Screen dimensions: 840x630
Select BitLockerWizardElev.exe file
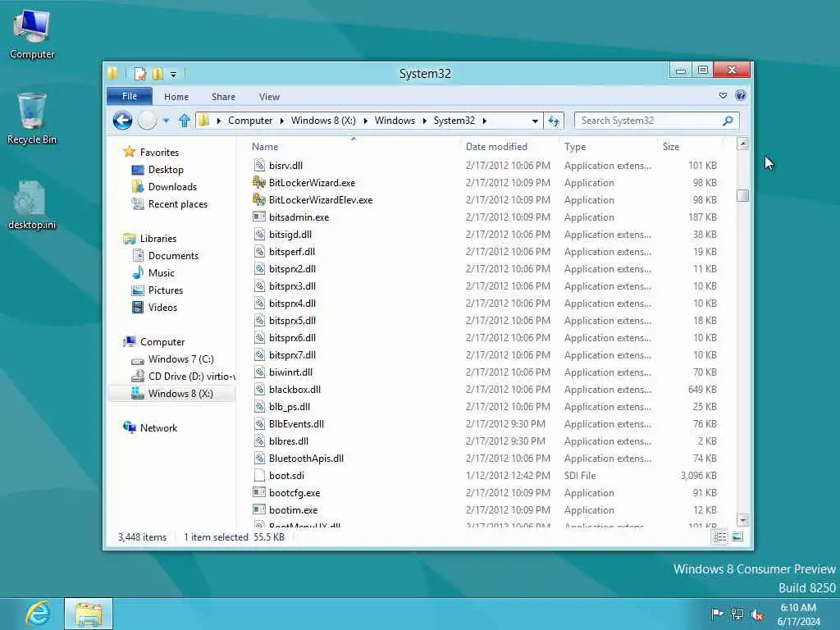pos(321,200)
